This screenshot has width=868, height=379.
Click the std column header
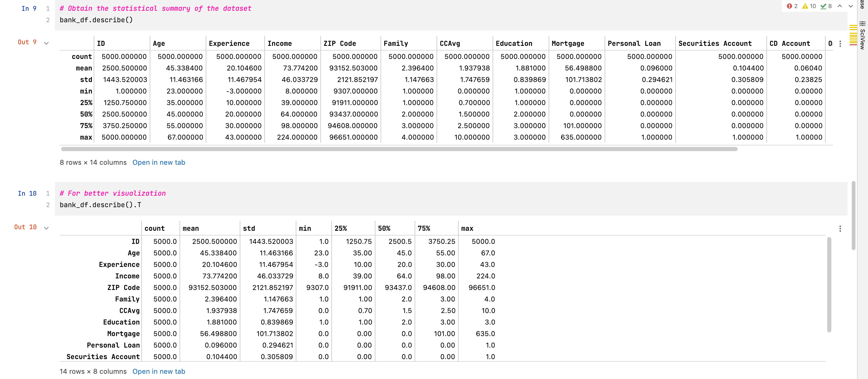pyautogui.click(x=249, y=229)
